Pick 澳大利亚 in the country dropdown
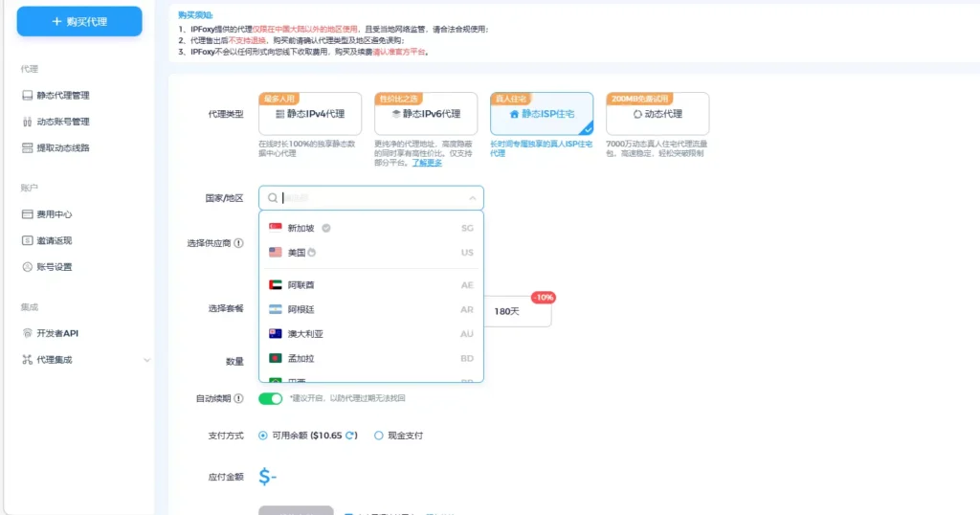 (x=307, y=334)
